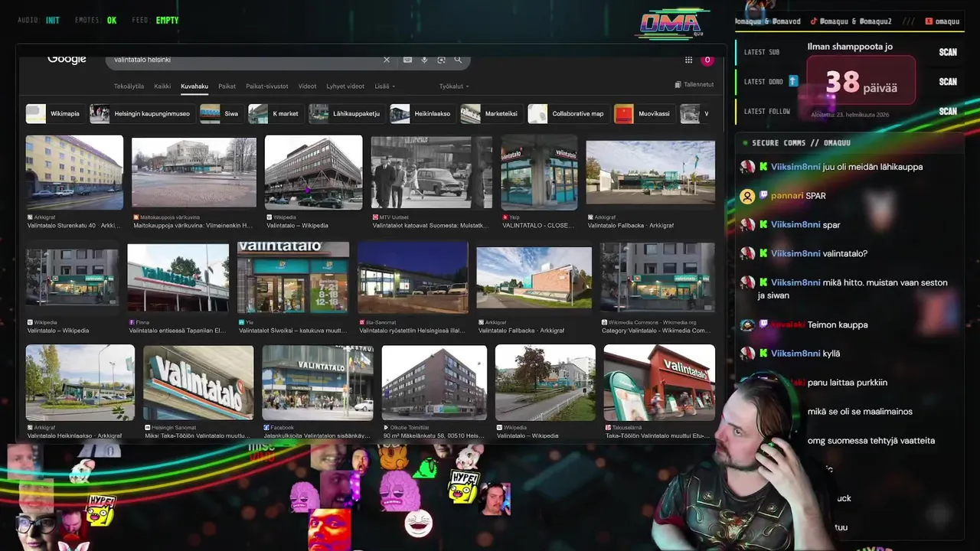Open the Yelp VALINTATALO image
This screenshot has width=980, height=551.
539,172
